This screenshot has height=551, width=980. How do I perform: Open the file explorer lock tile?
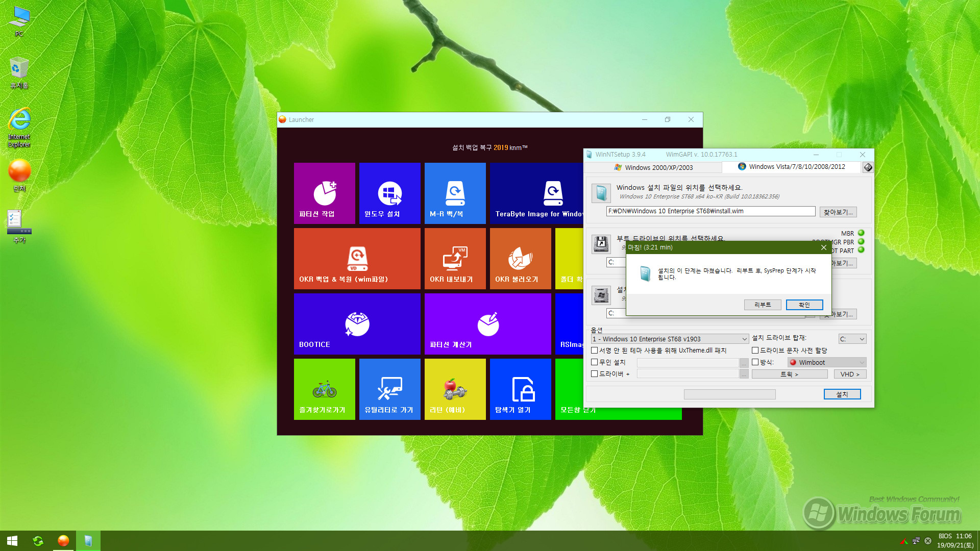pos(520,389)
